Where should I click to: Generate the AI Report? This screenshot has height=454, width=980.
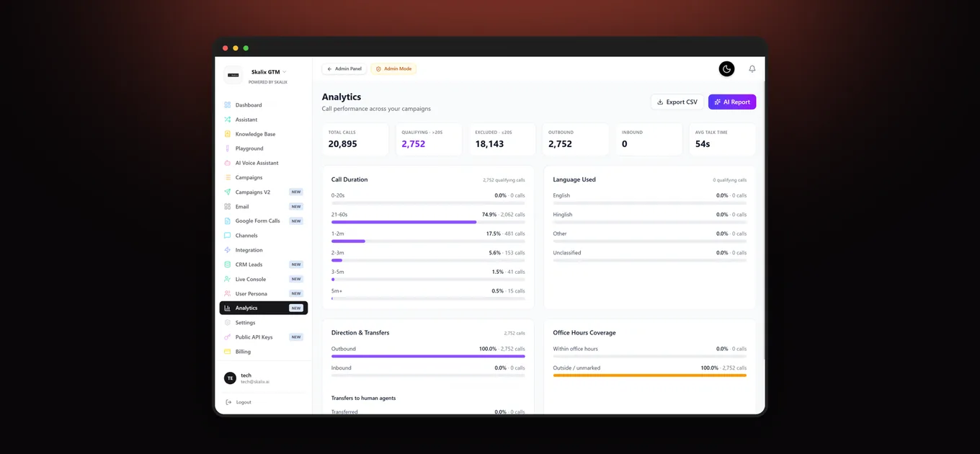tap(732, 102)
